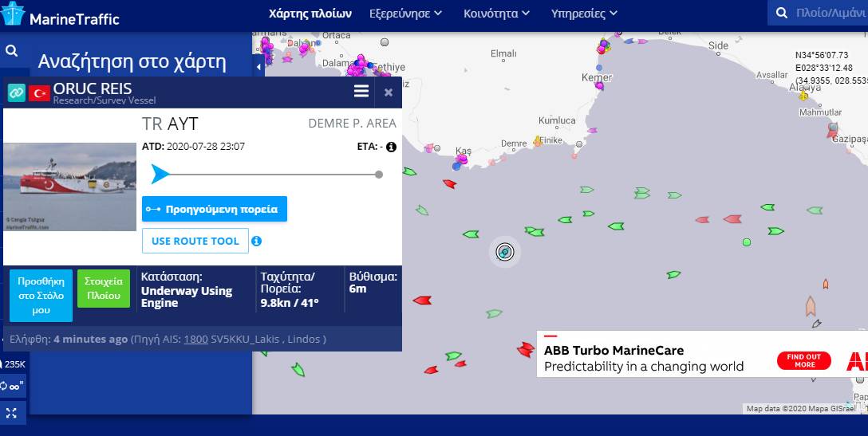The image size is (868, 436).
Task: Click the MarineTraffic logo
Action: pos(61,16)
